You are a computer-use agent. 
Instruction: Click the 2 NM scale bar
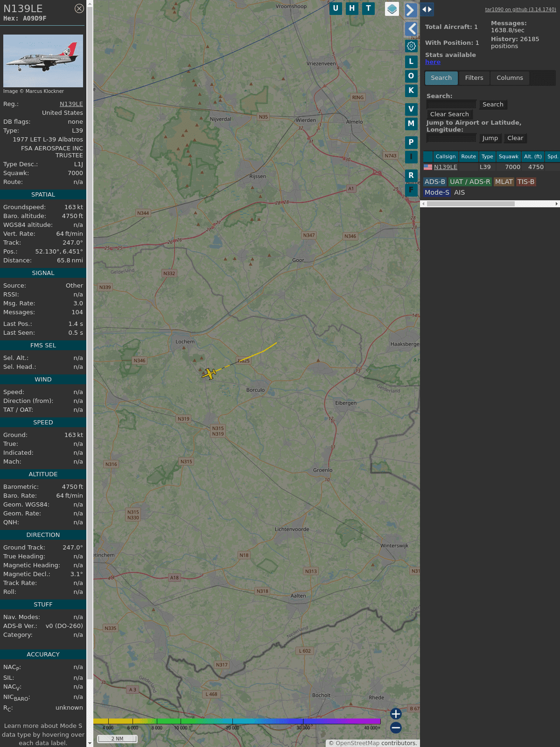117,739
